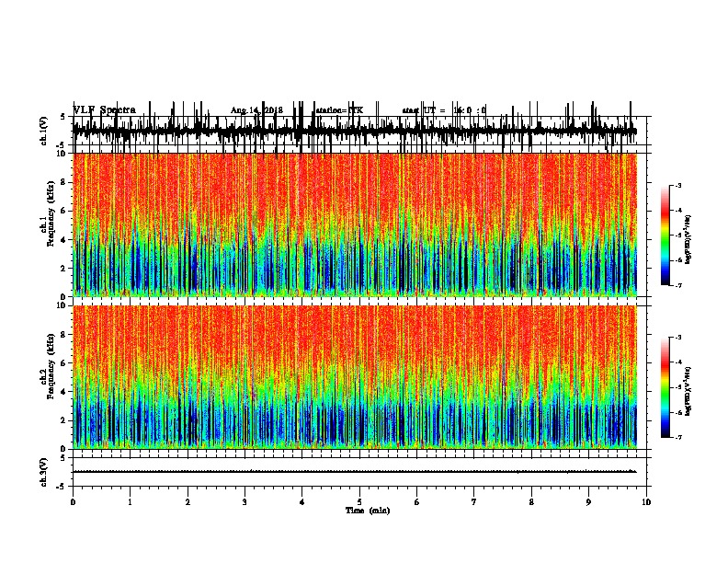Click the '8' kHz tick on ch.1 frequency axis

pos(63,182)
